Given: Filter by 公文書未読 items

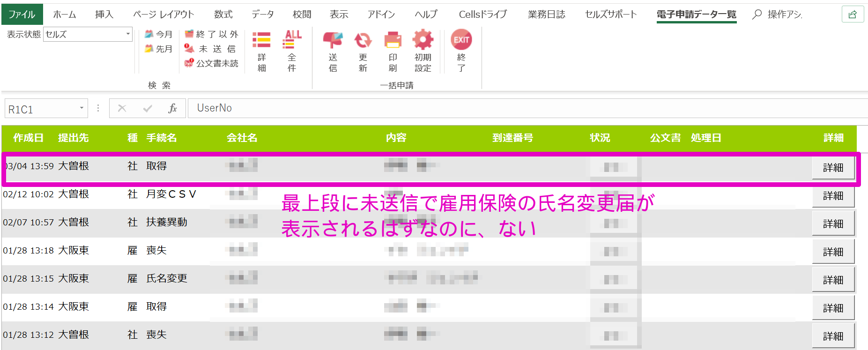Looking at the screenshot, I should pyautogui.click(x=211, y=63).
